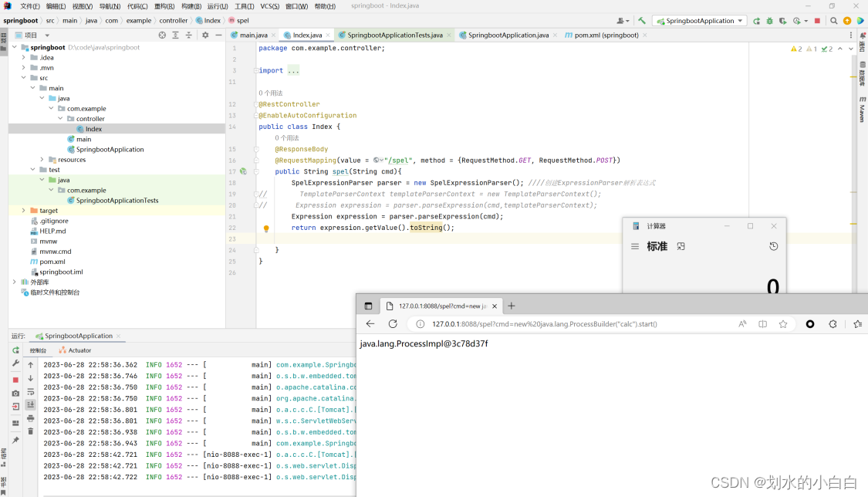Collapse all in project panel toolbar
This screenshot has height=497, width=868.
click(x=189, y=35)
